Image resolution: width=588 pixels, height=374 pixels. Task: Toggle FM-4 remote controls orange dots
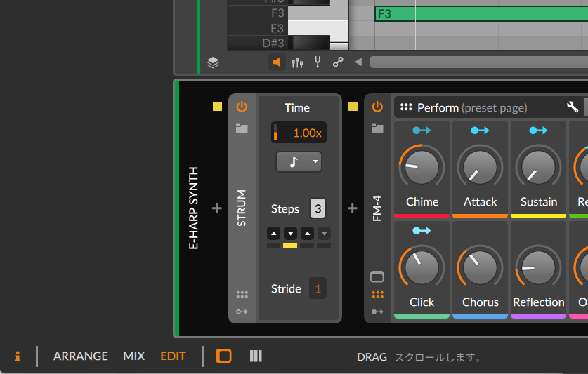pos(377,295)
